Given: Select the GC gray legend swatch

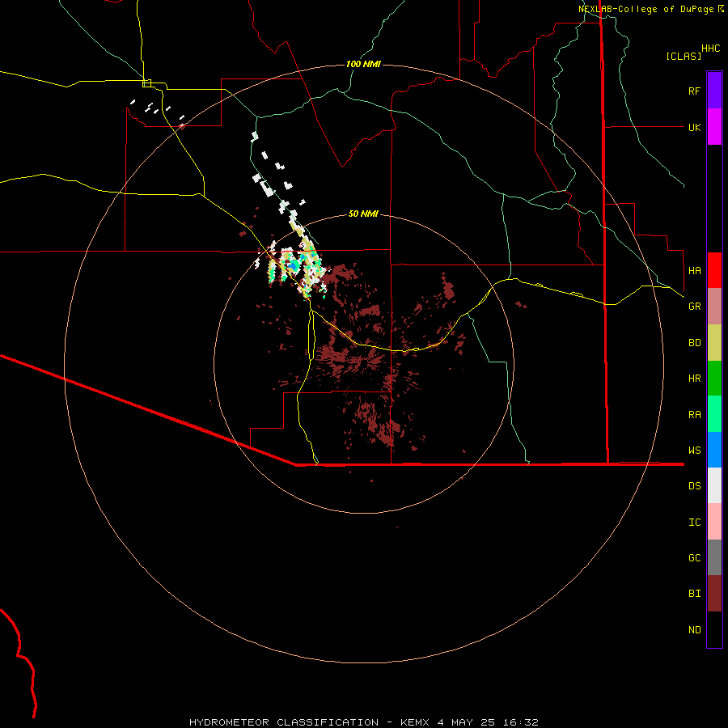Looking at the screenshot, I should click(x=714, y=557).
